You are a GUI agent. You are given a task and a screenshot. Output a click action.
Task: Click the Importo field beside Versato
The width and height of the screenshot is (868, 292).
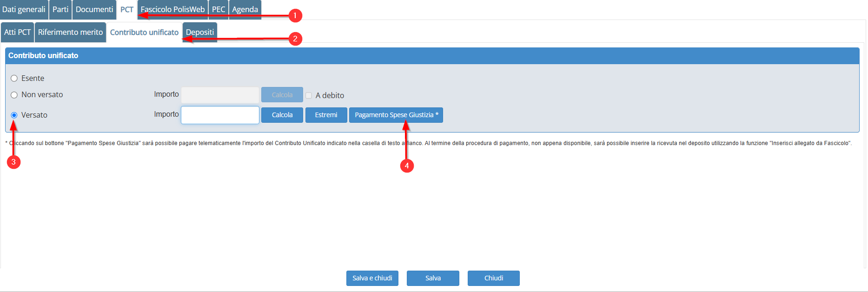pyautogui.click(x=220, y=115)
